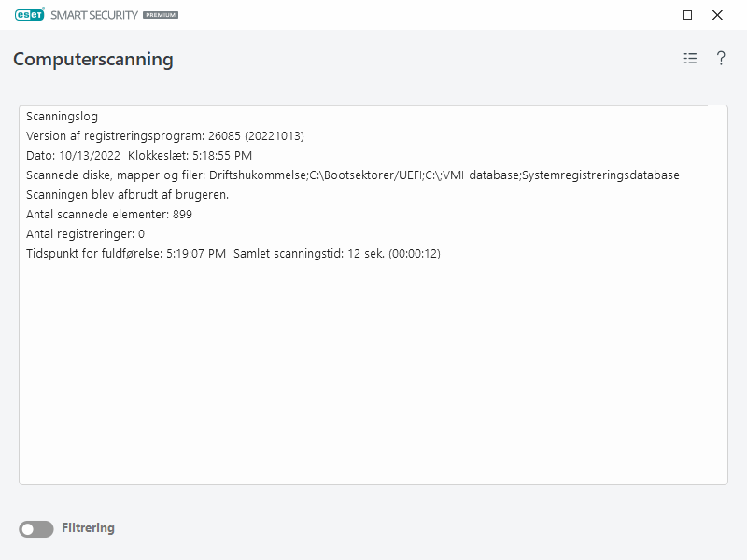
Task: Click the Computerscanning page title
Action: click(x=92, y=60)
